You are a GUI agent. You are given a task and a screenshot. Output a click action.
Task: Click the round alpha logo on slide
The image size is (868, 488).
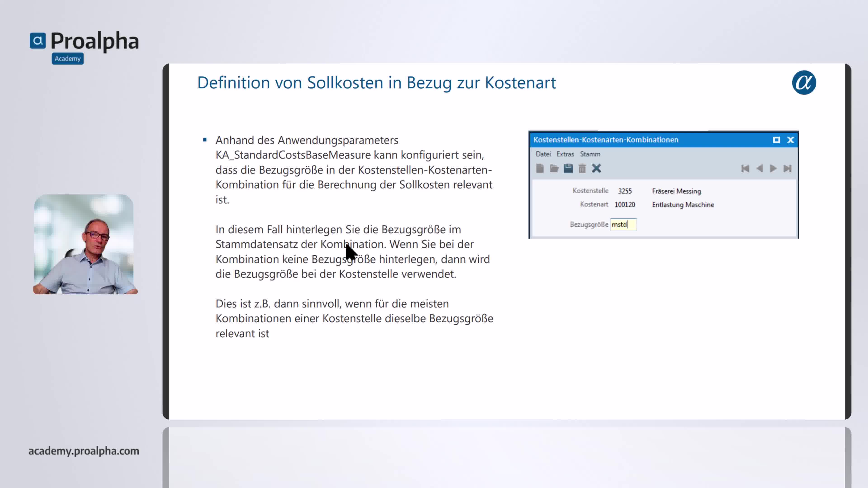point(804,82)
